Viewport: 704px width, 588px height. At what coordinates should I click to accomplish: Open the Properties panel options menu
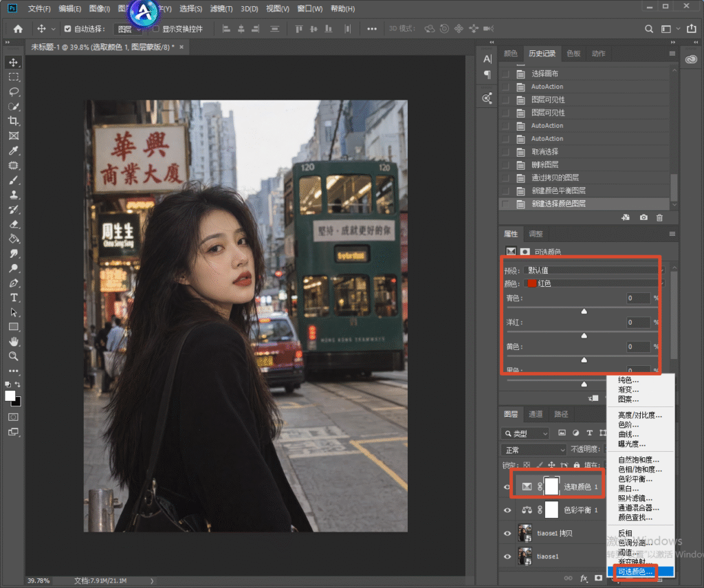point(672,234)
